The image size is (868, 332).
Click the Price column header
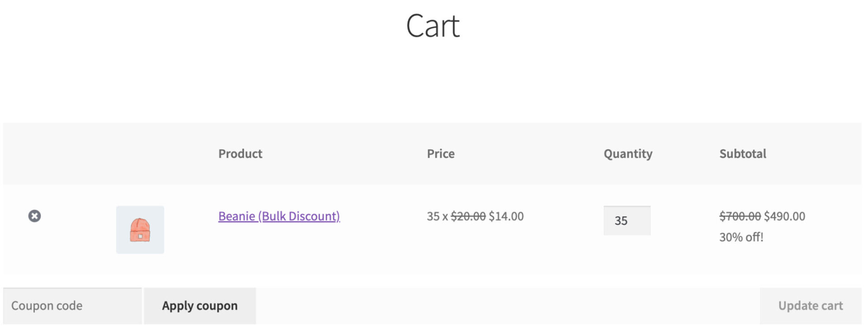441,154
